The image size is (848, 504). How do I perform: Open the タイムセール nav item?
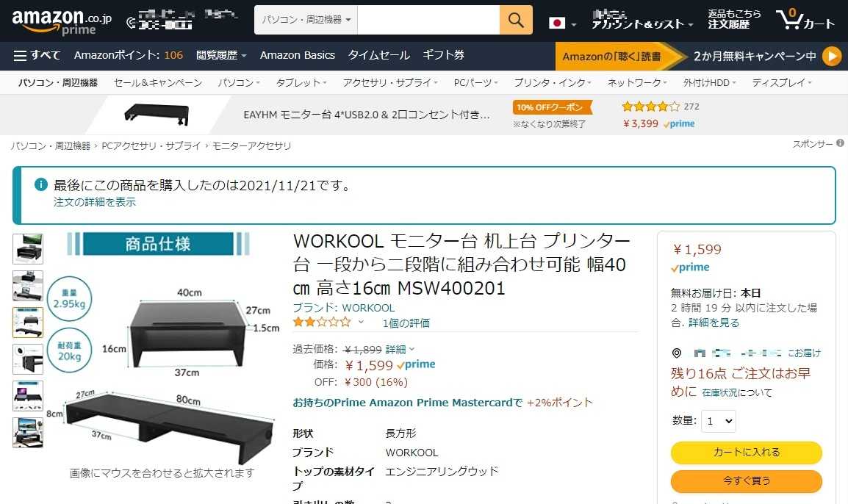378,55
